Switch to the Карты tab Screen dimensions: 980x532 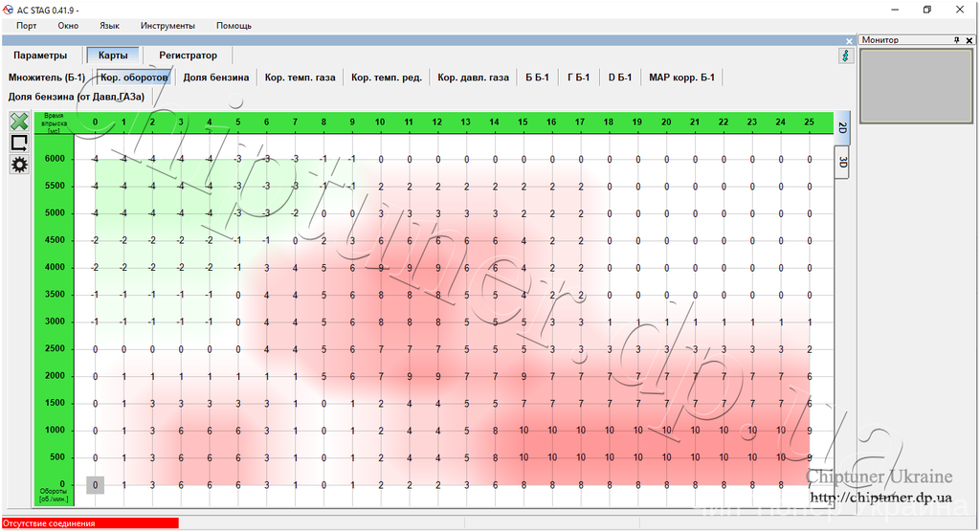[x=113, y=55]
